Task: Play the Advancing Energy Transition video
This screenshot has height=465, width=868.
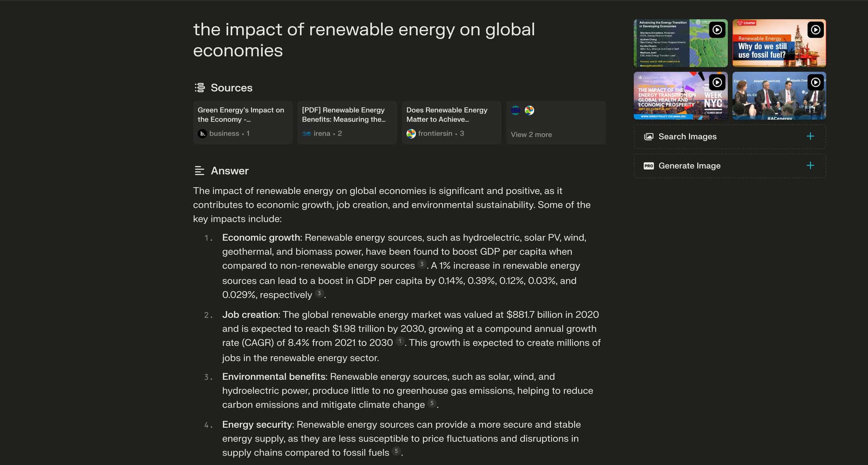Action: point(681,43)
